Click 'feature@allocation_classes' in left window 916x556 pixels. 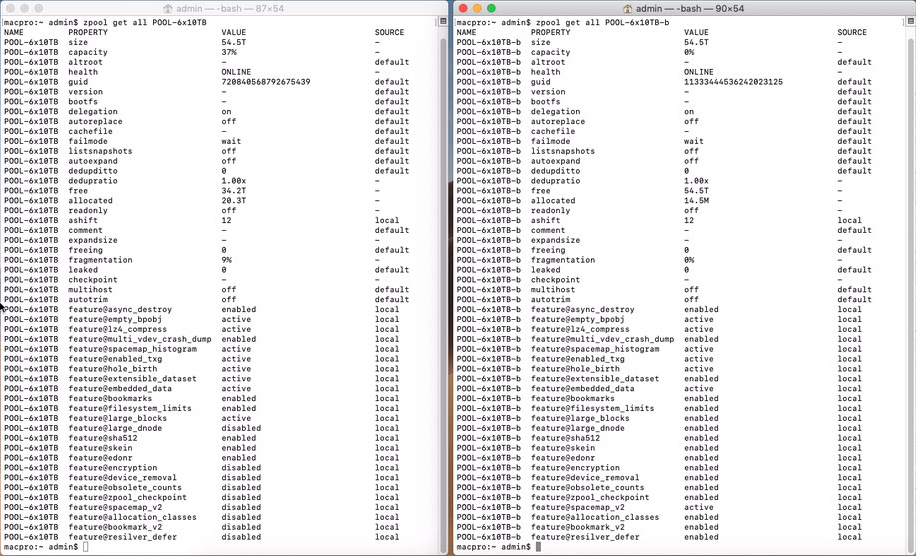point(133,517)
